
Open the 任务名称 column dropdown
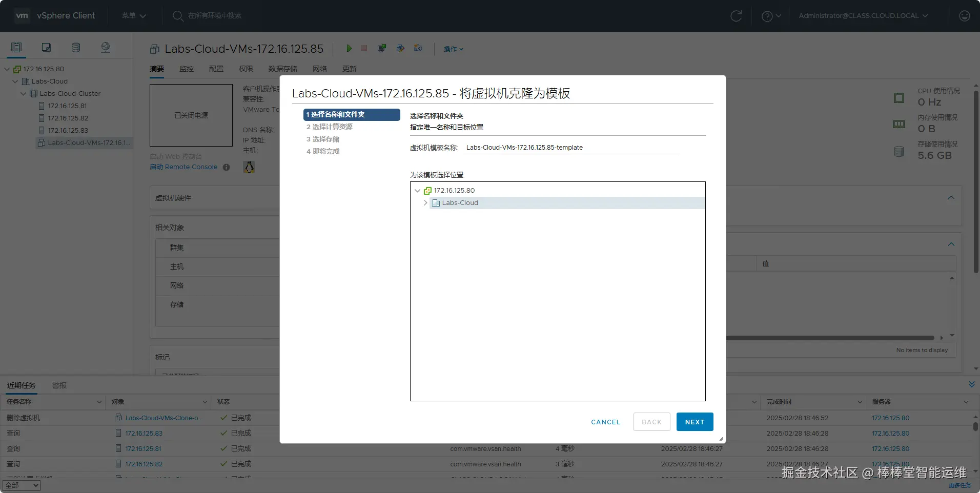pos(99,402)
